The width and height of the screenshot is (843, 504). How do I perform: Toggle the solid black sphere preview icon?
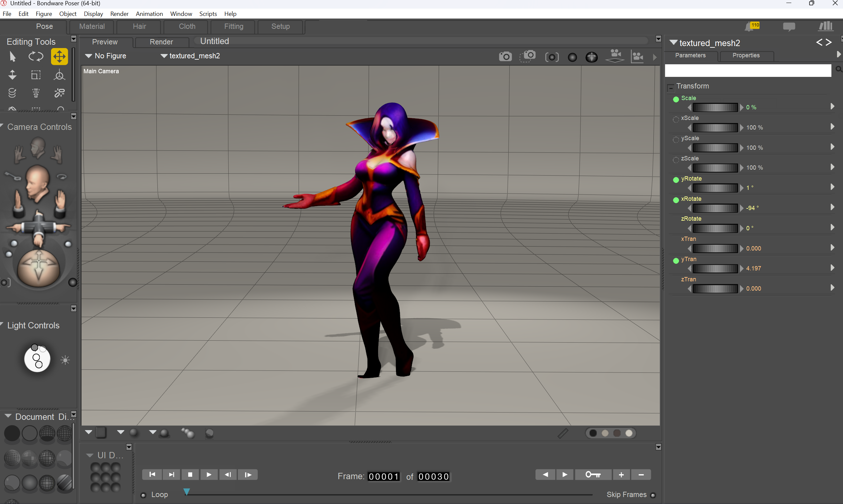click(x=572, y=57)
